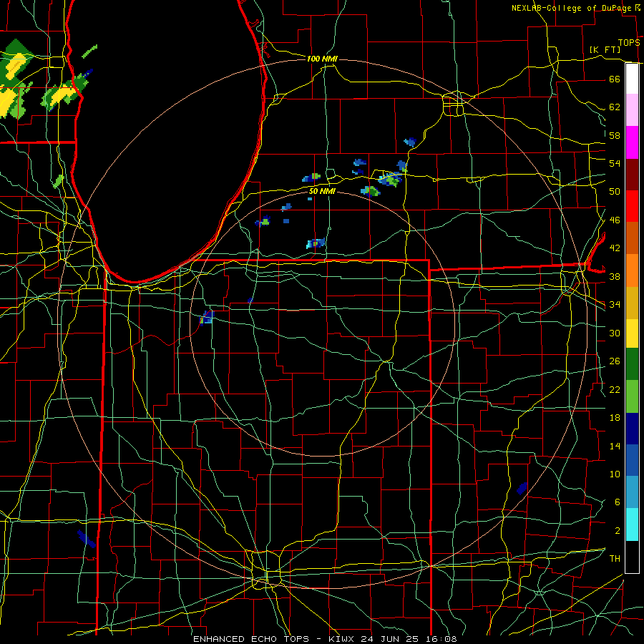Click the light green legend swatch
This screenshot has width=644, height=644.
pos(632,396)
